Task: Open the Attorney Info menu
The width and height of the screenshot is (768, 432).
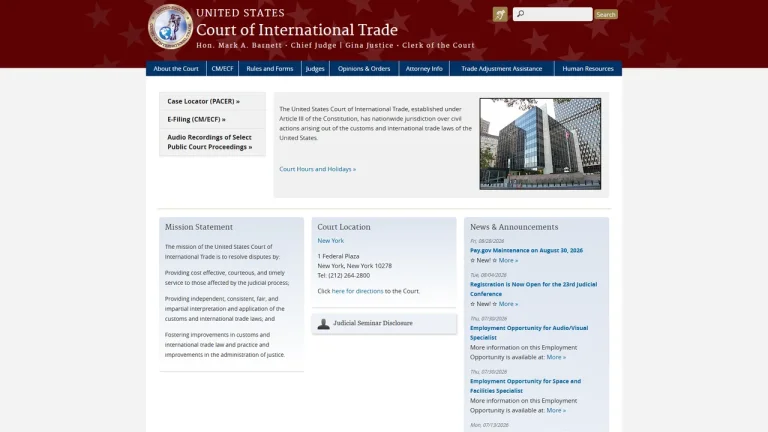Action: tap(424, 69)
